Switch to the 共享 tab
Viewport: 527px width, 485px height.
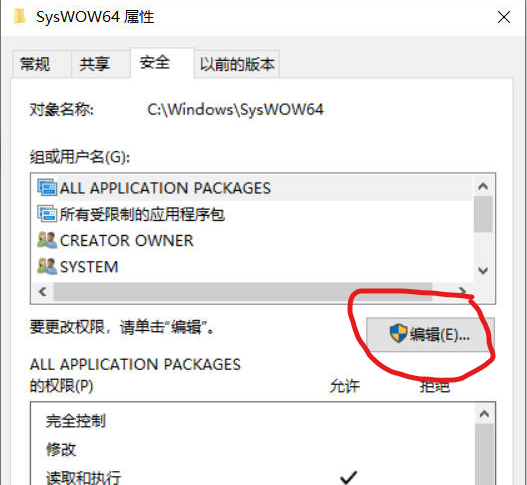click(x=94, y=64)
